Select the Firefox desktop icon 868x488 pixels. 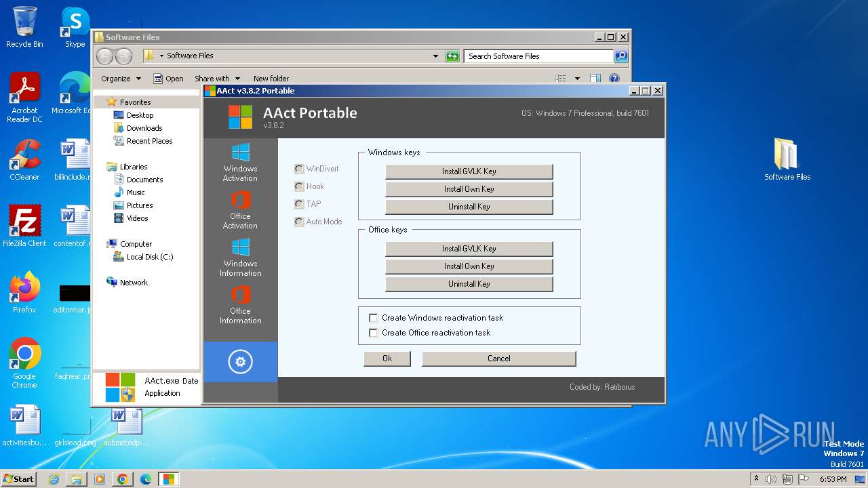(x=24, y=293)
